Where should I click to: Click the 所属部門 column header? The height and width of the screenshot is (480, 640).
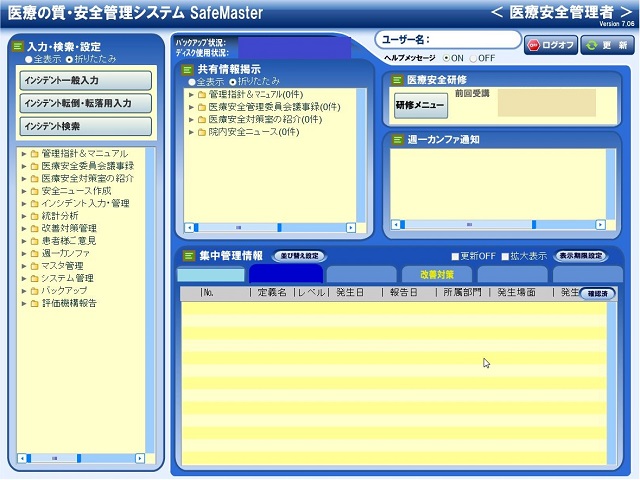click(x=462, y=293)
